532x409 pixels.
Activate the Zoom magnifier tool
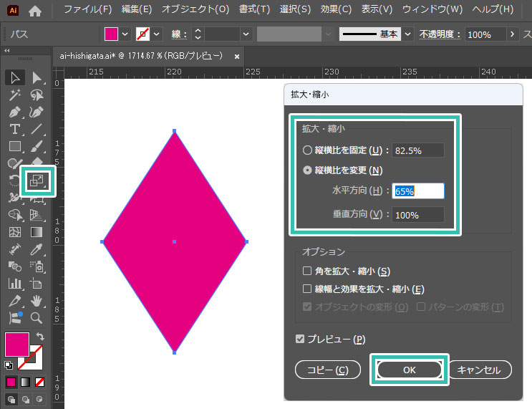[x=37, y=318]
